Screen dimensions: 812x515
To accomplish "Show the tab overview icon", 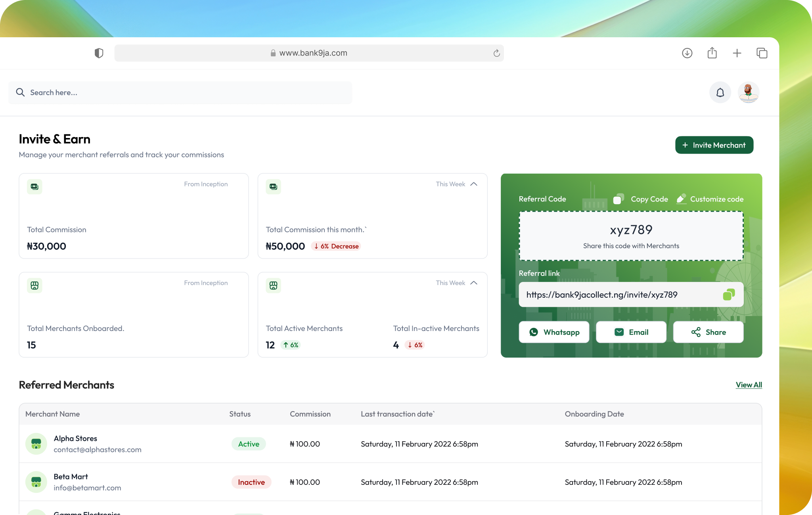I will click(762, 53).
